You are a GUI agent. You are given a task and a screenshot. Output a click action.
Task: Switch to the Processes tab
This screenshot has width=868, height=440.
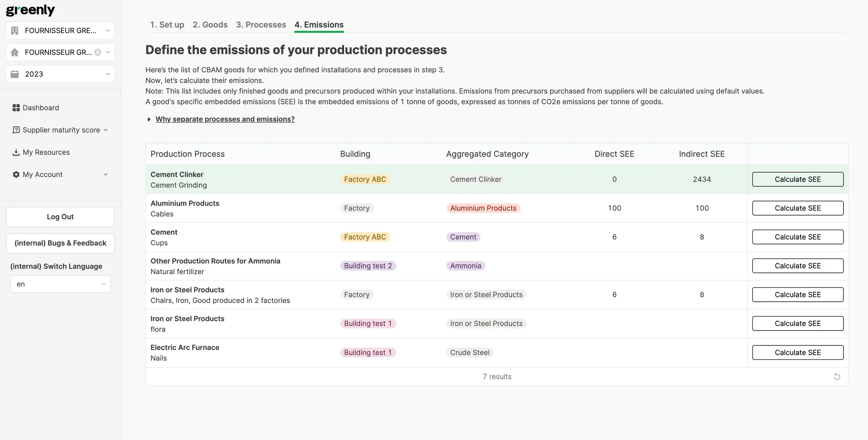(261, 25)
